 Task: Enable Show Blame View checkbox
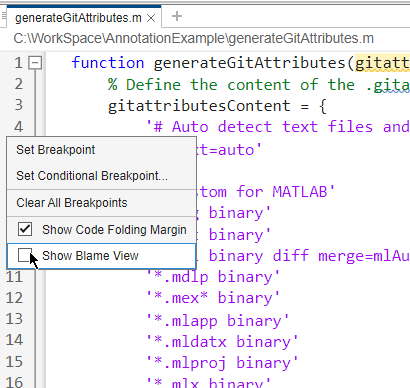coord(25,255)
